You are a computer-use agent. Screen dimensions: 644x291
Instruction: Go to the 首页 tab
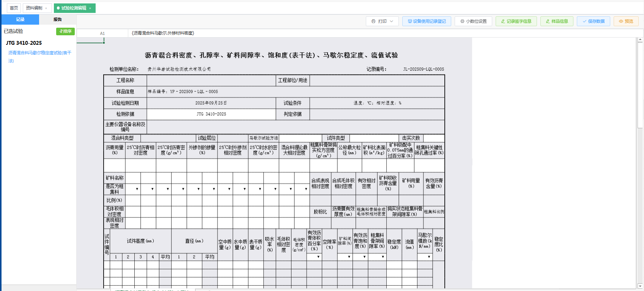click(14, 8)
